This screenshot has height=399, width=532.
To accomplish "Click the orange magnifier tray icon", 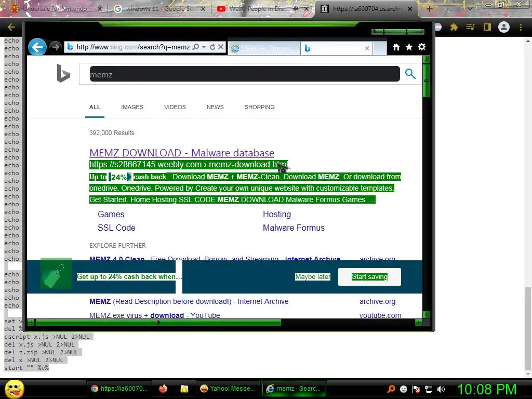I will tap(391, 389).
